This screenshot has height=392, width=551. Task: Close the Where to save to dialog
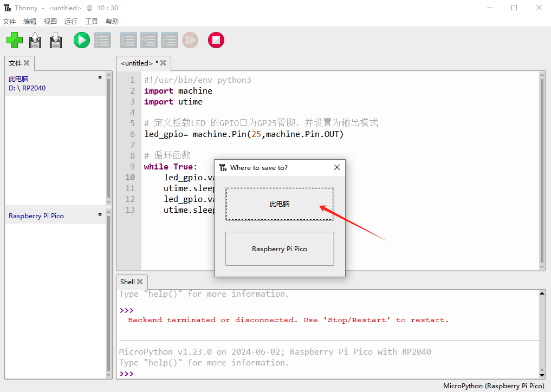click(x=336, y=167)
